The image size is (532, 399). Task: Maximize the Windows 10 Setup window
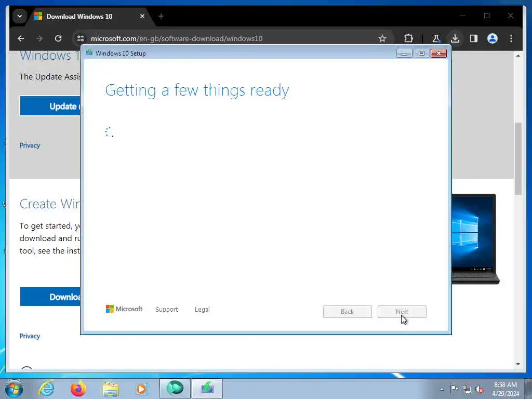tap(421, 54)
